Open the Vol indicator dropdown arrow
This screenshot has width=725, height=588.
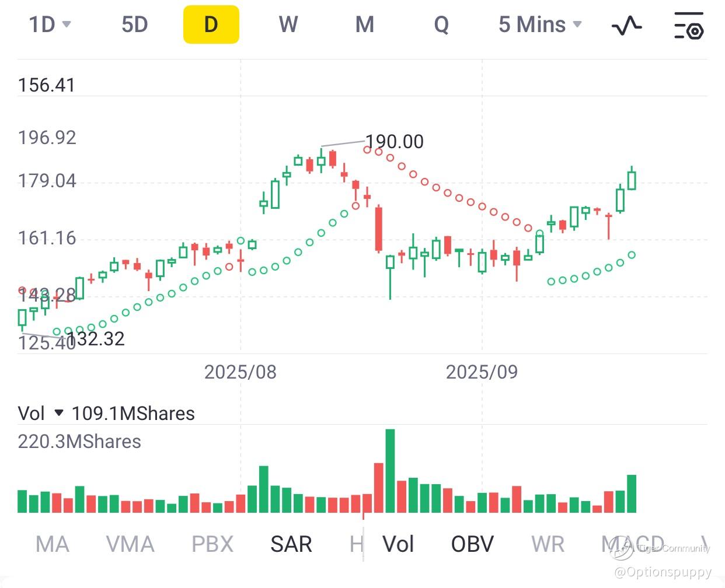tap(58, 413)
